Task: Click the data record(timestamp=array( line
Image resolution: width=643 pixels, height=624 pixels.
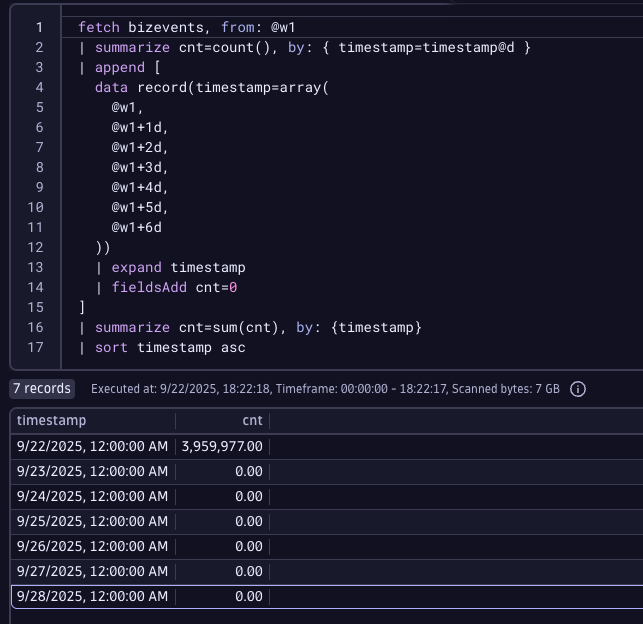Action: click(x=212, y=87)
